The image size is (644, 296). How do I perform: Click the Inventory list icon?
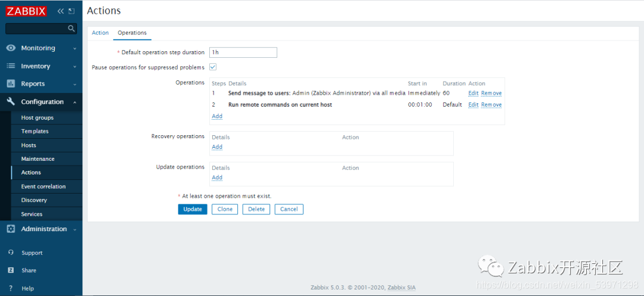pos(11,66)
